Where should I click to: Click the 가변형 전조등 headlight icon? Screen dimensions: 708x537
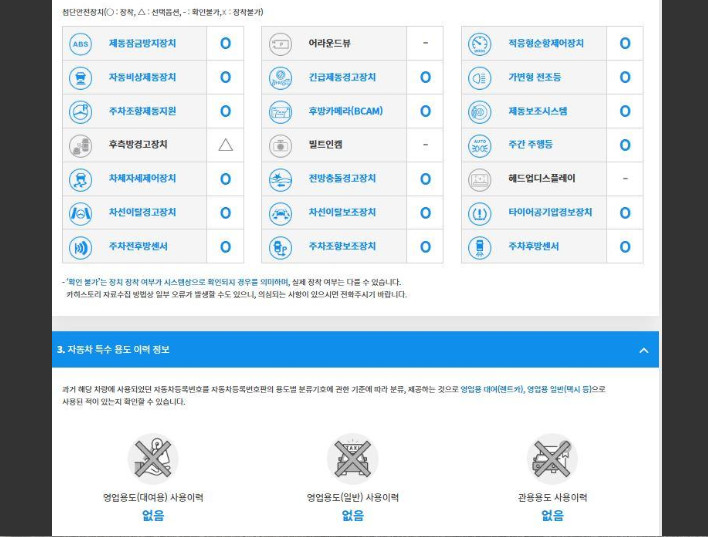click(x=480, y=78)
